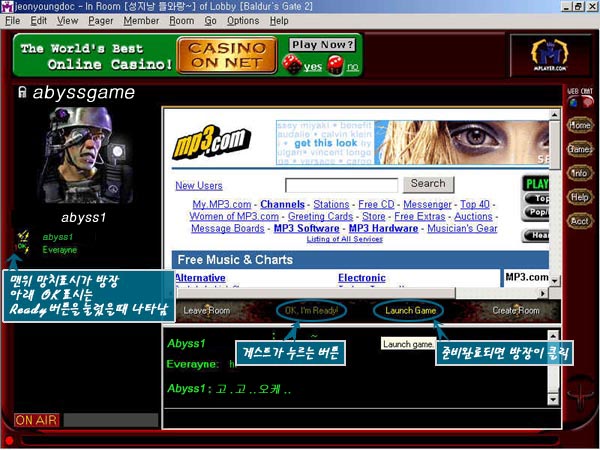Open the Home sidebar button
Image resolution: width=600 pixels, height=450 pixels.
point(578,125)
